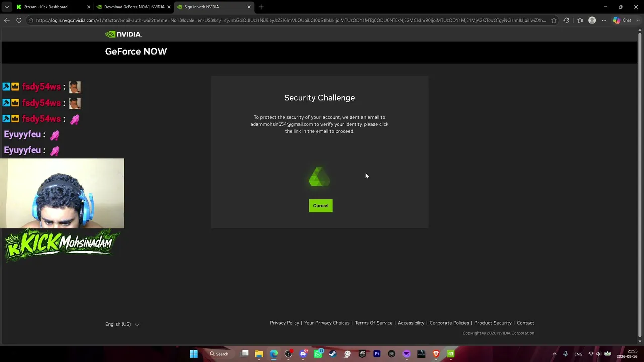Click the NVIDIA logo in the page header

123,34
